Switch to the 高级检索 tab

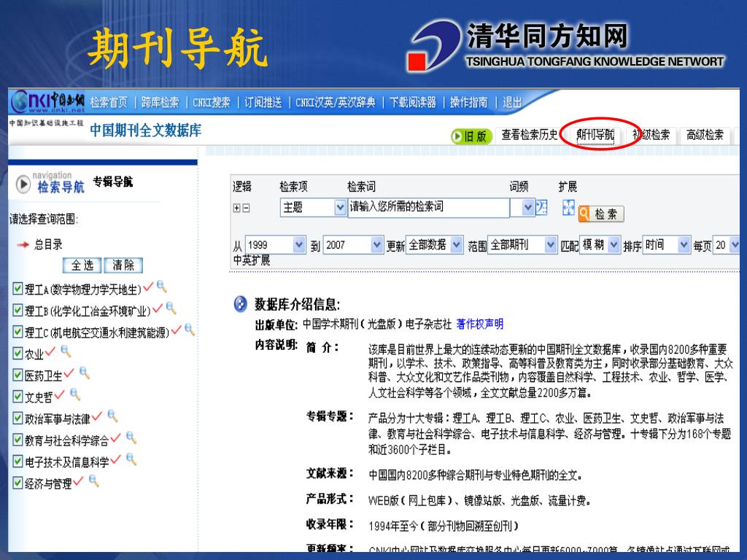pos(705,135)
